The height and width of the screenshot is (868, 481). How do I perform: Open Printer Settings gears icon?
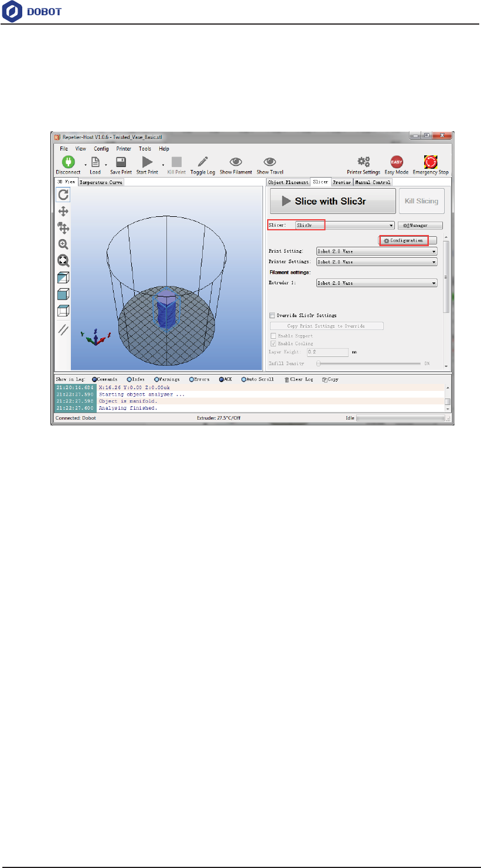(x=364, y=162)
